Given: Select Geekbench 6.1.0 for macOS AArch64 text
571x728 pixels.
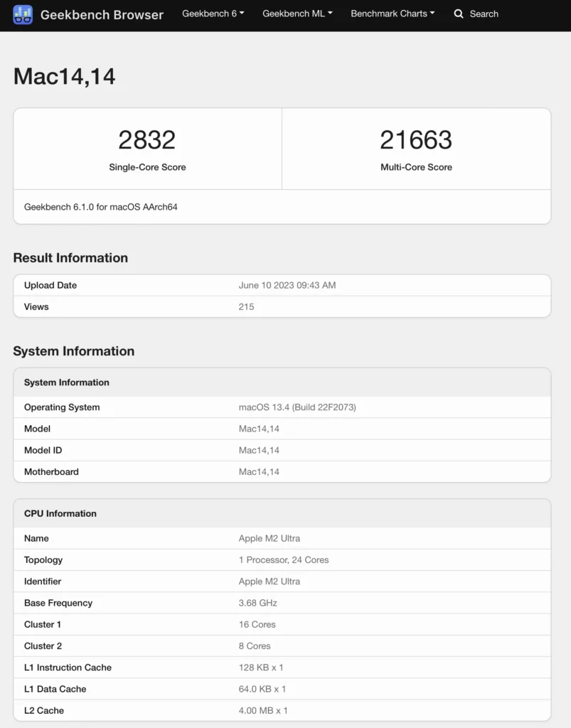Looking at the screenshot, I should [x=101, y=207].
